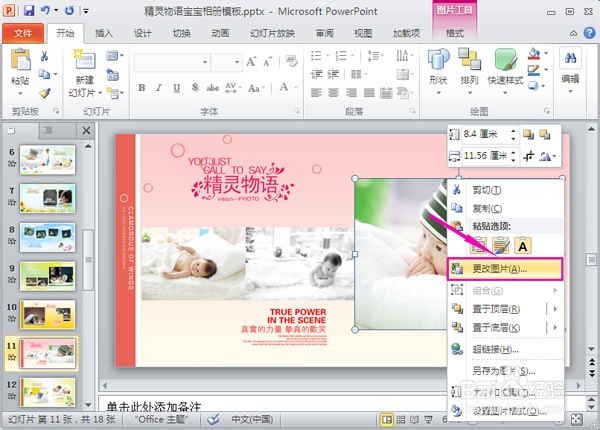Click Bring Forward icon in mini toolbar
Screen dimensions: 600x430
[x=528, y=134]
